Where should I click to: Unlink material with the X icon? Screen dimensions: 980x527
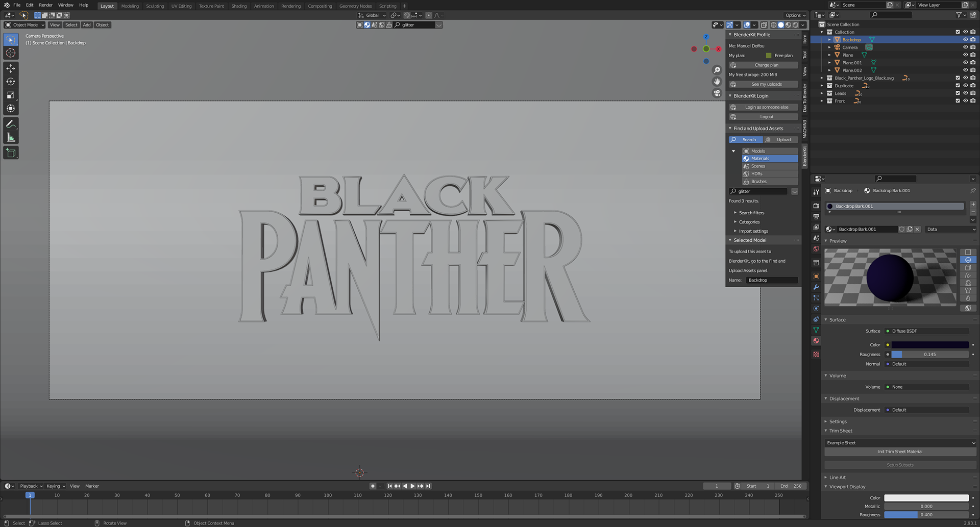(917, 230)
